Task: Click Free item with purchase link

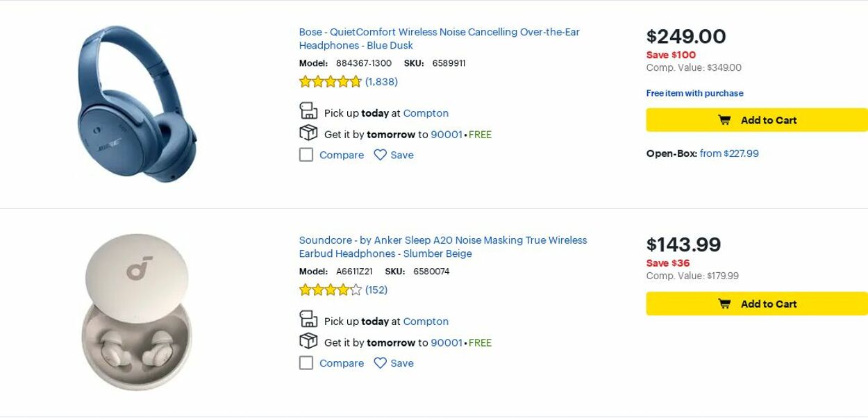Action: point(694,93)
